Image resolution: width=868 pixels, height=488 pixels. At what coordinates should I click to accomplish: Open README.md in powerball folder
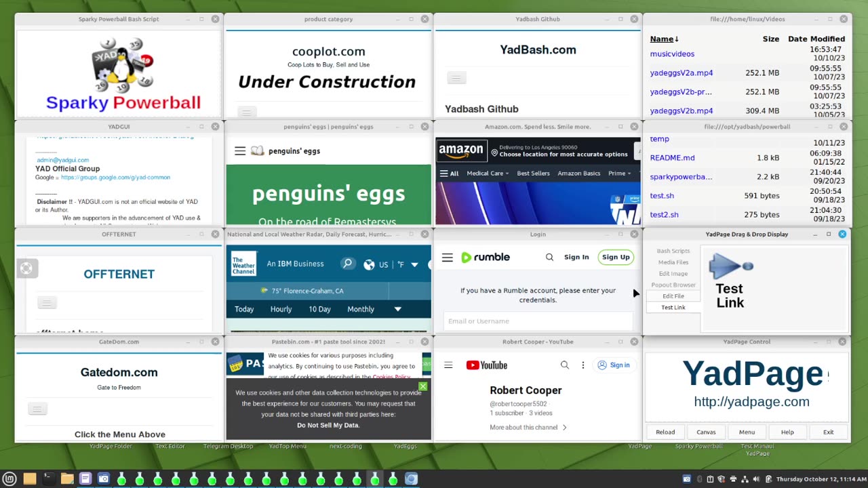(x=672, y=158)
